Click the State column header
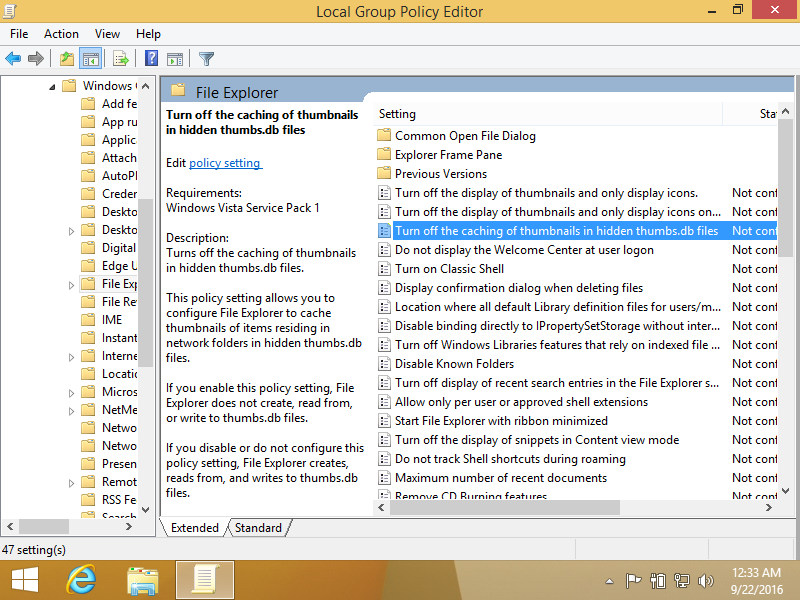 click(x=750, y=114)
